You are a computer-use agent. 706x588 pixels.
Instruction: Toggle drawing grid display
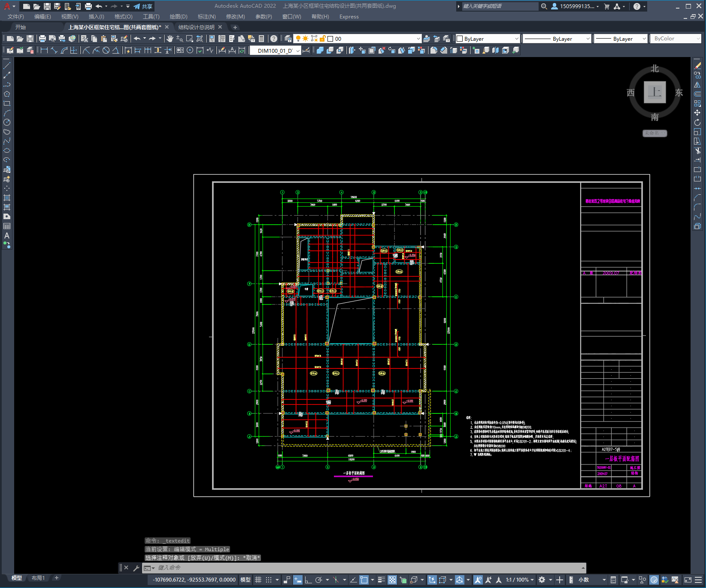point(258,580)
